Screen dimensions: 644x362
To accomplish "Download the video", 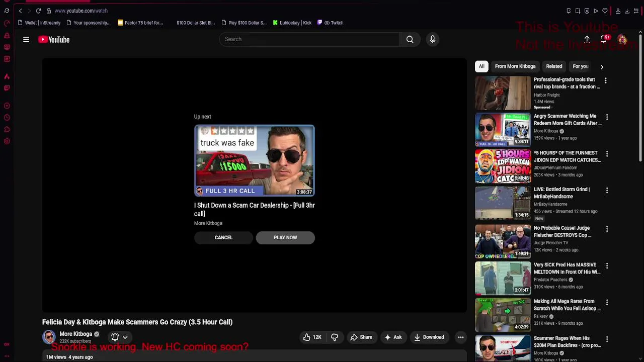I will pos(429,337).
